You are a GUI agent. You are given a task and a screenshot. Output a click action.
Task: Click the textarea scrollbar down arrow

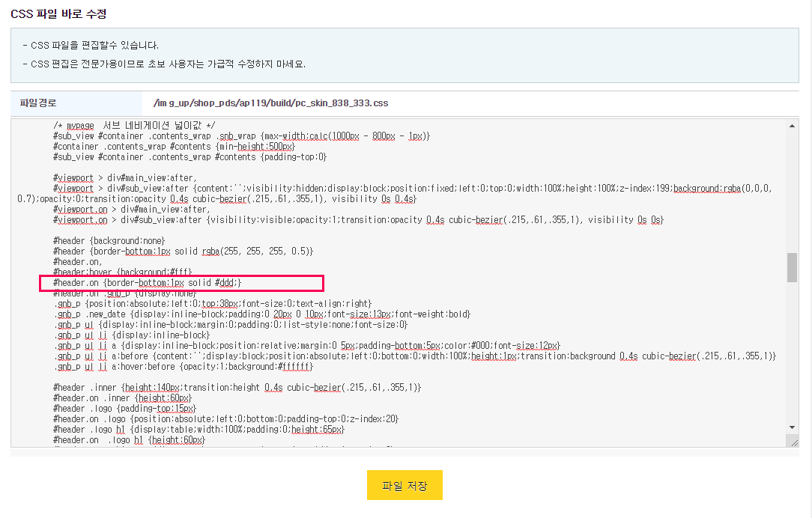(792, 427)
